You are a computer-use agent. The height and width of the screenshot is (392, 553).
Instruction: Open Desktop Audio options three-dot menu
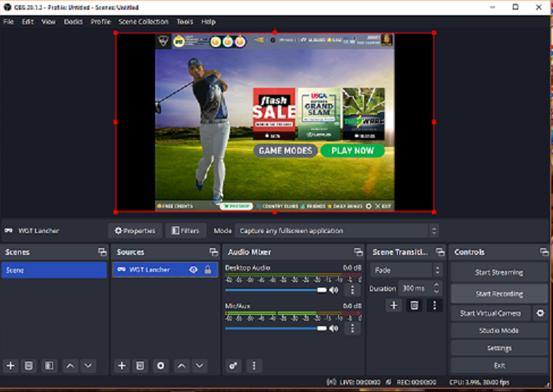[x=353, y=290]
